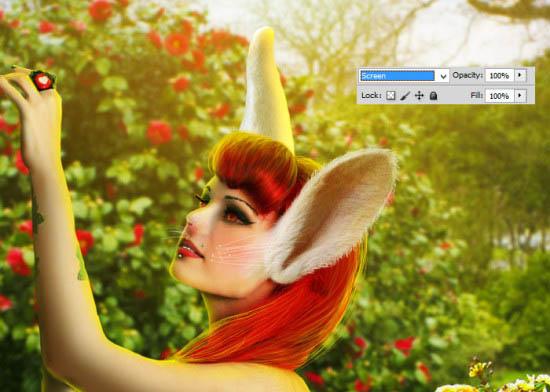The height and width of the screenshot is (392, 550).
Task: Click the woman's red lips
Action: (190, 249)
